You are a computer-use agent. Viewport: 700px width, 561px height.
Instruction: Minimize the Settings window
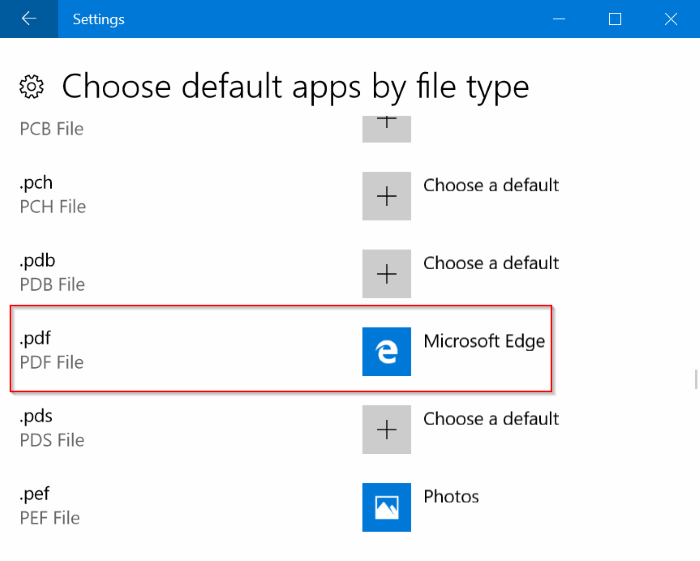tap(559, 19)
